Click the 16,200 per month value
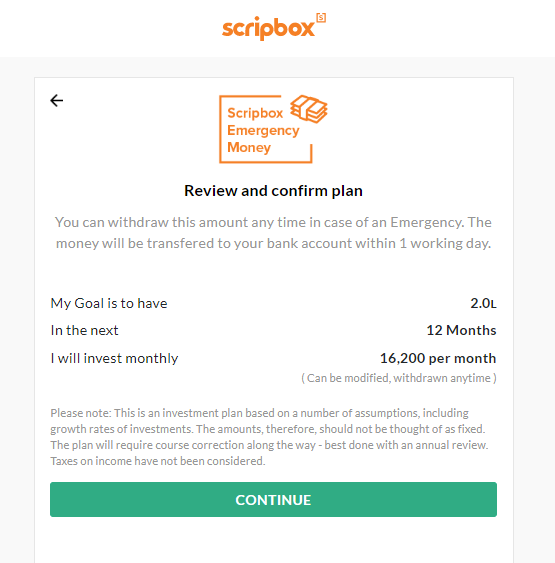The image size is (555, 563). pos(438,358)
